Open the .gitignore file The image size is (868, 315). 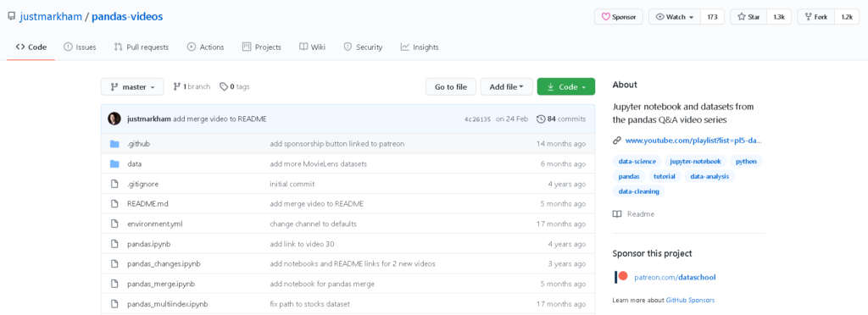[x=142, y=184]
